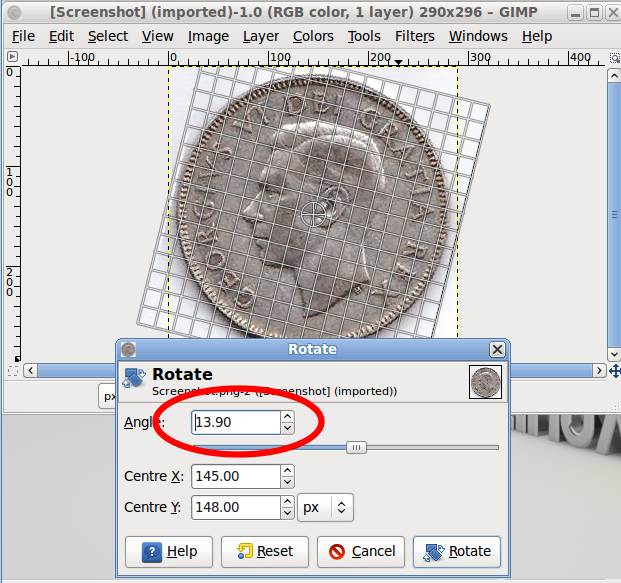This screenshot has height=583, width=621.
Task: Click the Centre X input field
Action: 236,476
